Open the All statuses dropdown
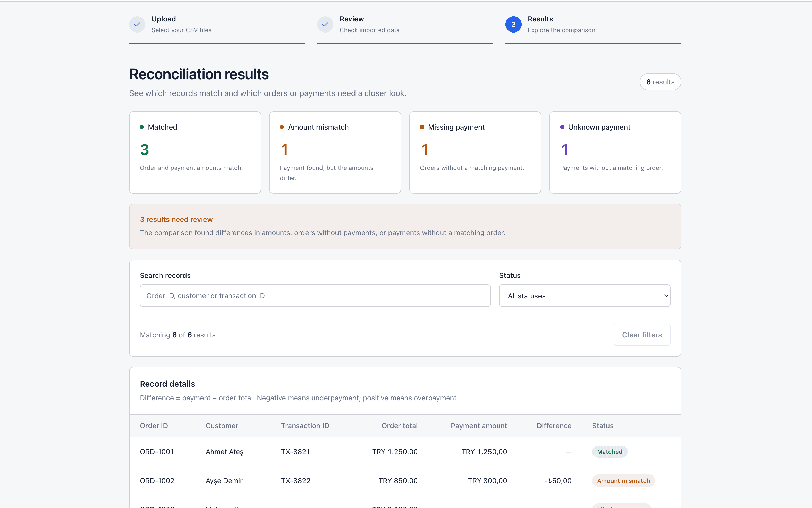Screen dimensions: 812x508 point(584,296)
